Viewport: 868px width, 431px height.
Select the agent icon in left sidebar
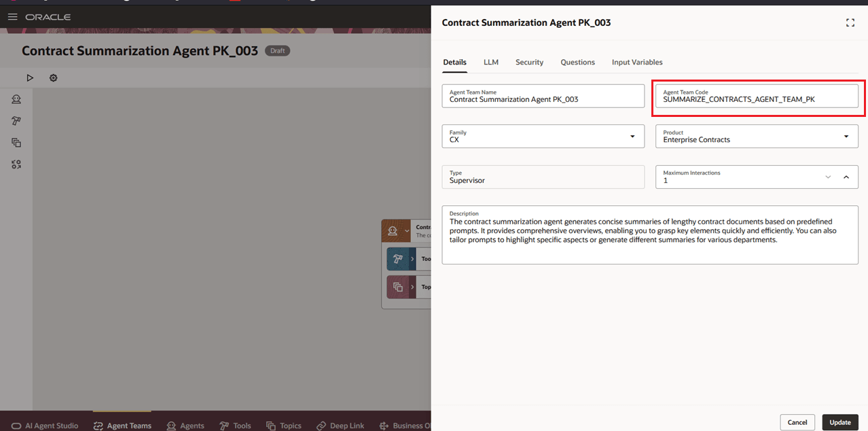pos(16,99)
